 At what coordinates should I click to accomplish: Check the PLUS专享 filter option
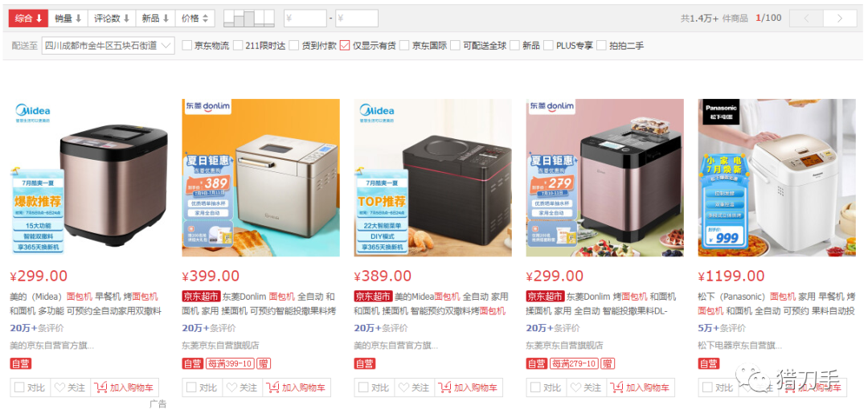pos(548,45)
